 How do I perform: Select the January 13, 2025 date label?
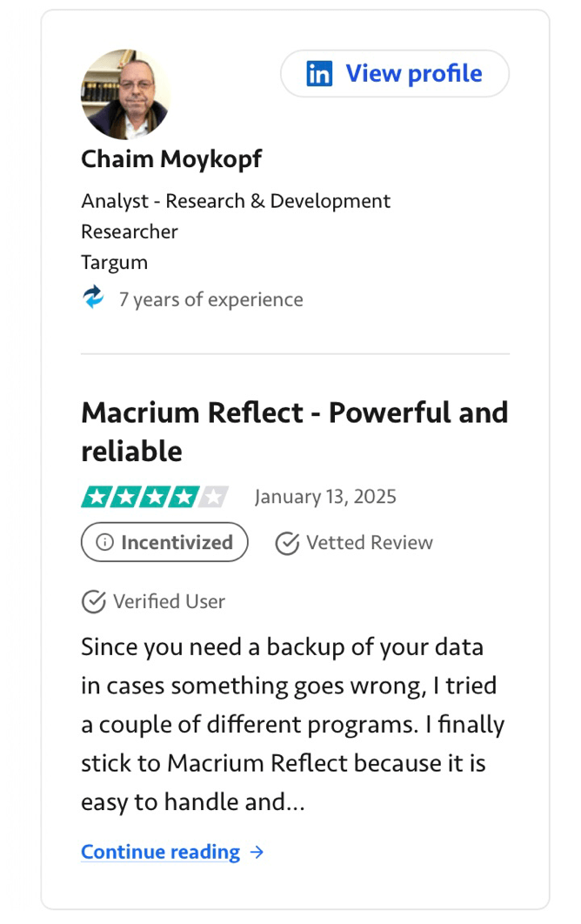click(x=324, y=496)
